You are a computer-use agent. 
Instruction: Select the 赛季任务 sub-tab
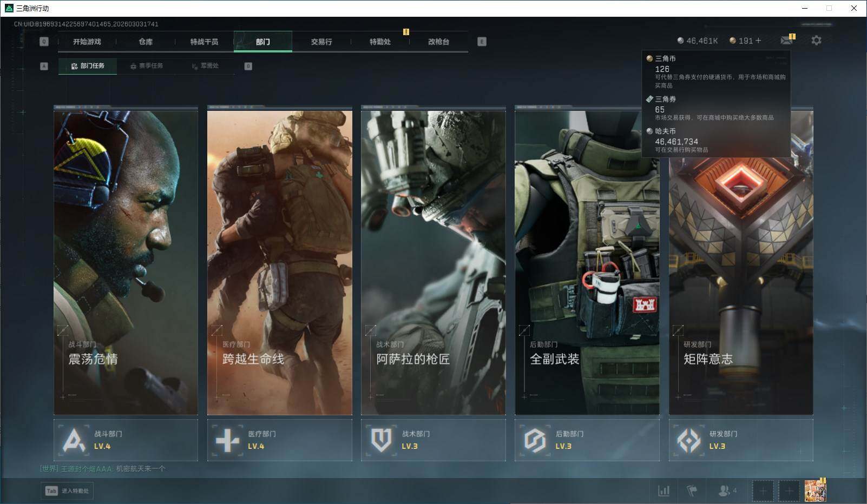(146, 66)
